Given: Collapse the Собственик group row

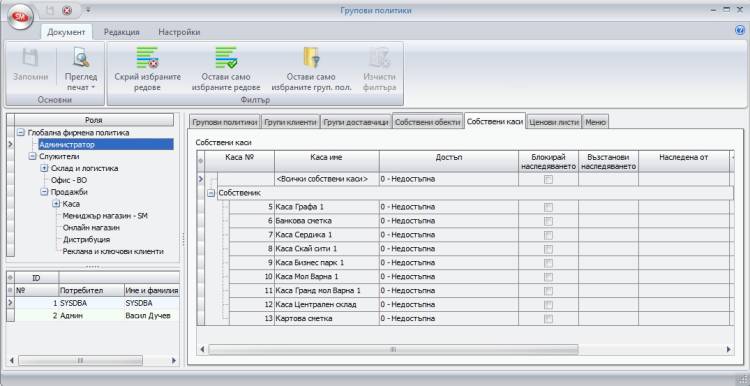Looking at the screenshot, I should pos(211,193).
